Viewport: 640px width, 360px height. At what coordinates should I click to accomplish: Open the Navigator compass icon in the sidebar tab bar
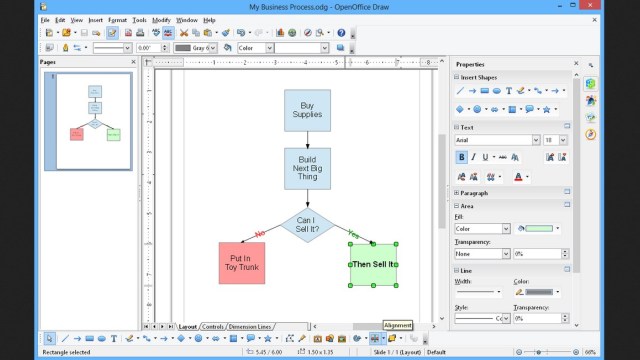[591, 134]
